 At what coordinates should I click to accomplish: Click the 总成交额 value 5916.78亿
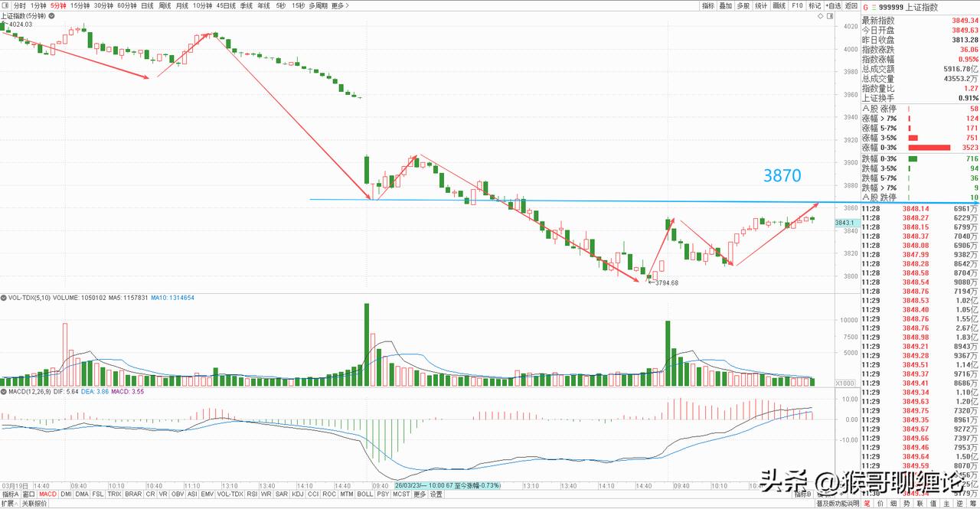(x=960, y=69)
